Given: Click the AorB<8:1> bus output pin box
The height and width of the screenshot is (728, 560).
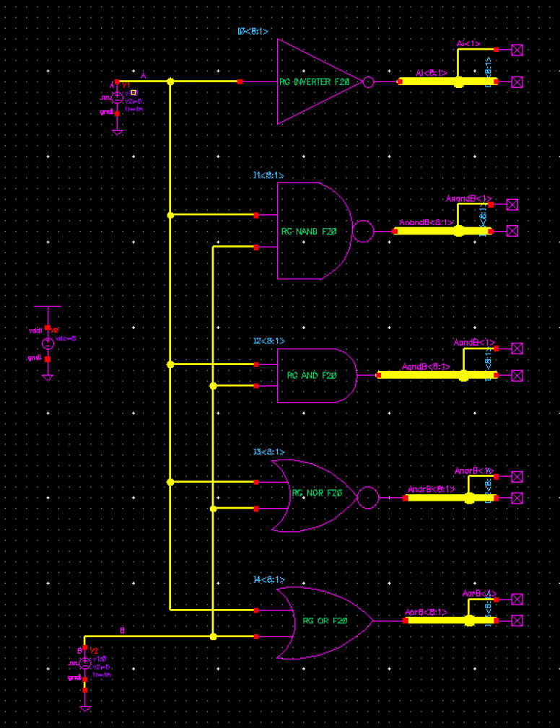Looking at the screenshot, I should [x=517, y=620].
